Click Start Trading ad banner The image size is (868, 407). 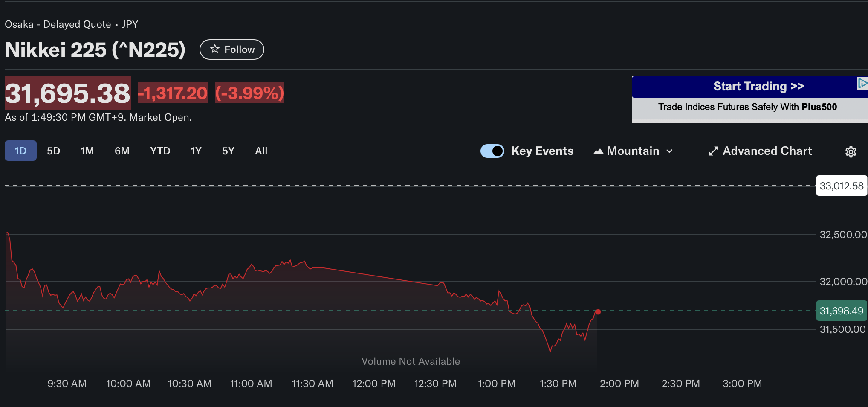coord(758,87)
